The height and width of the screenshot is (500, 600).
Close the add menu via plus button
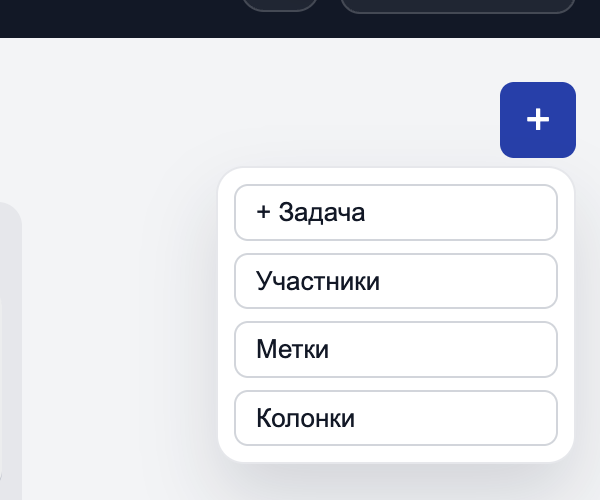538,120
